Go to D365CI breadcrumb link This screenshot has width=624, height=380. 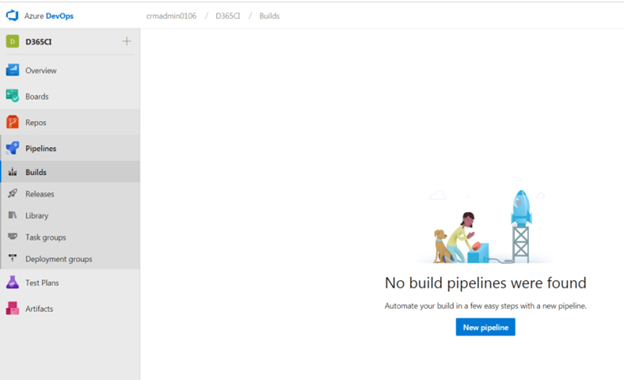pos(228,16)
